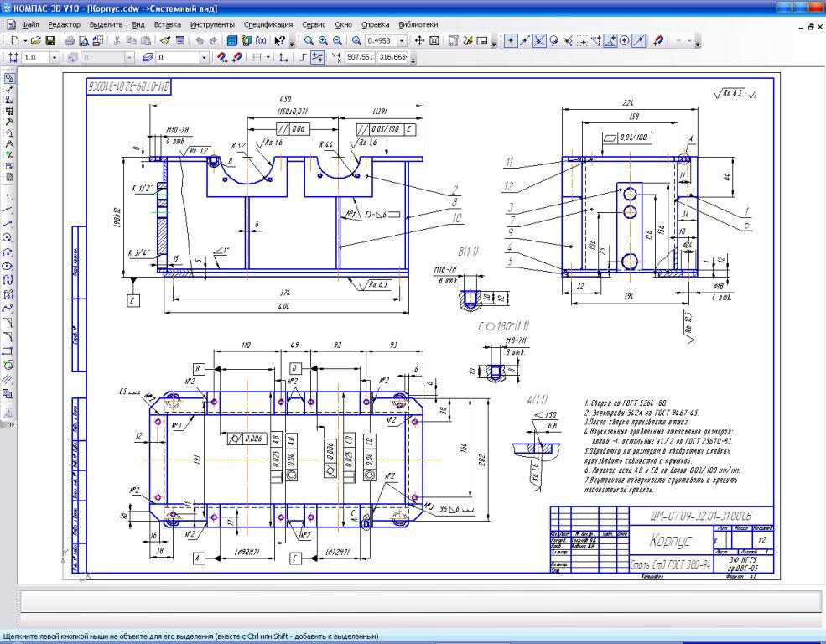The image size is (826, 644).
Task: Select the Ellipse tool in the left panel
Action: click(8, 267)
